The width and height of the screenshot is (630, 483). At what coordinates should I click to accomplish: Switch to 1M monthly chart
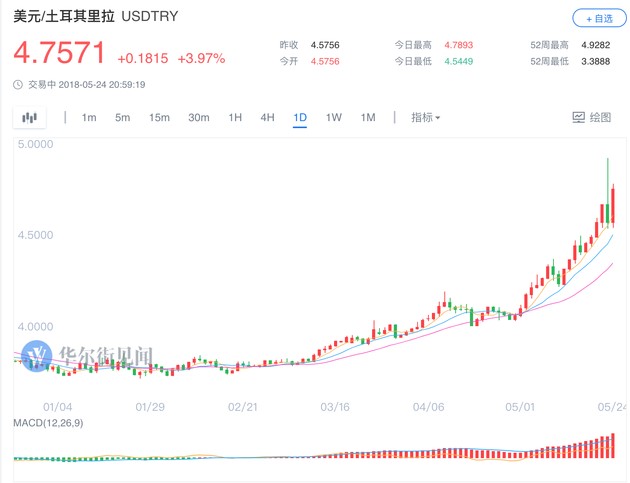[368, 118]
